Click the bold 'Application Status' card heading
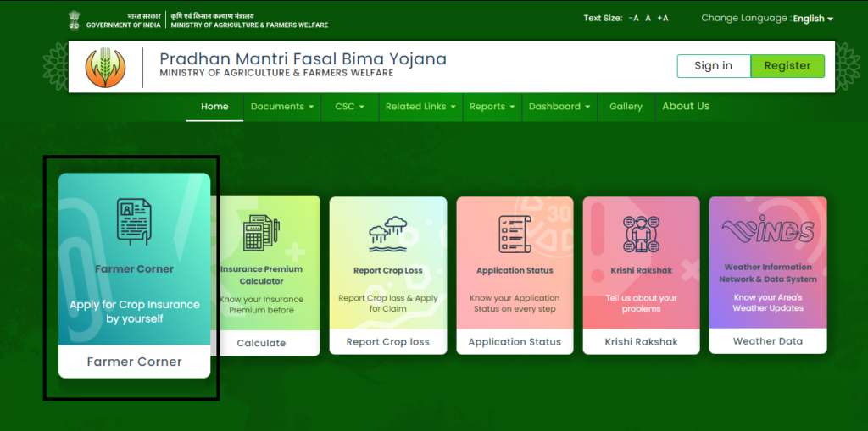Screen dimensions: 868x431 pyautogui.click(x=515, y=271)
